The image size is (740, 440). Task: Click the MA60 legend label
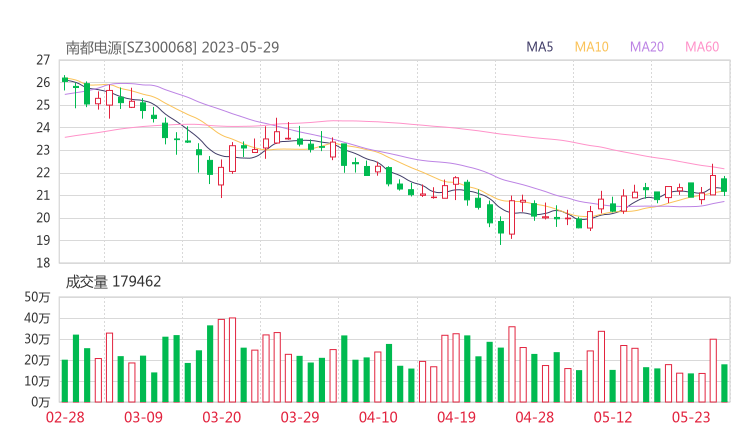[702, 47]
